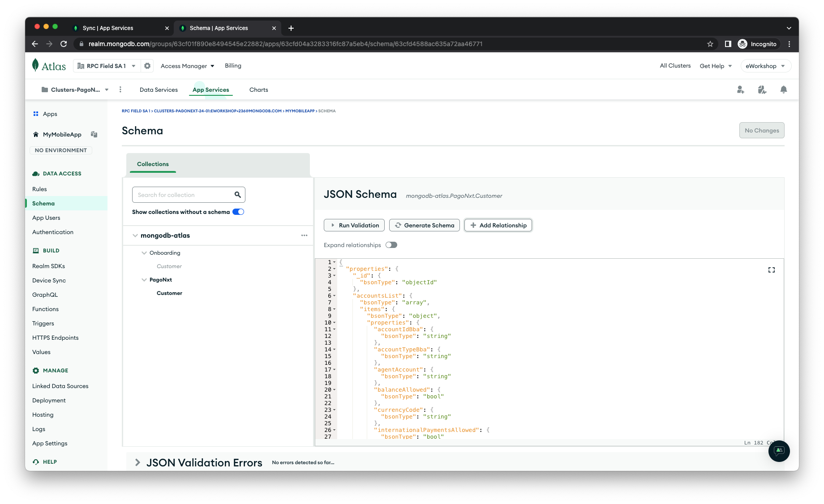
Task: Switch to Data Services tab
Action: point(159,90)
